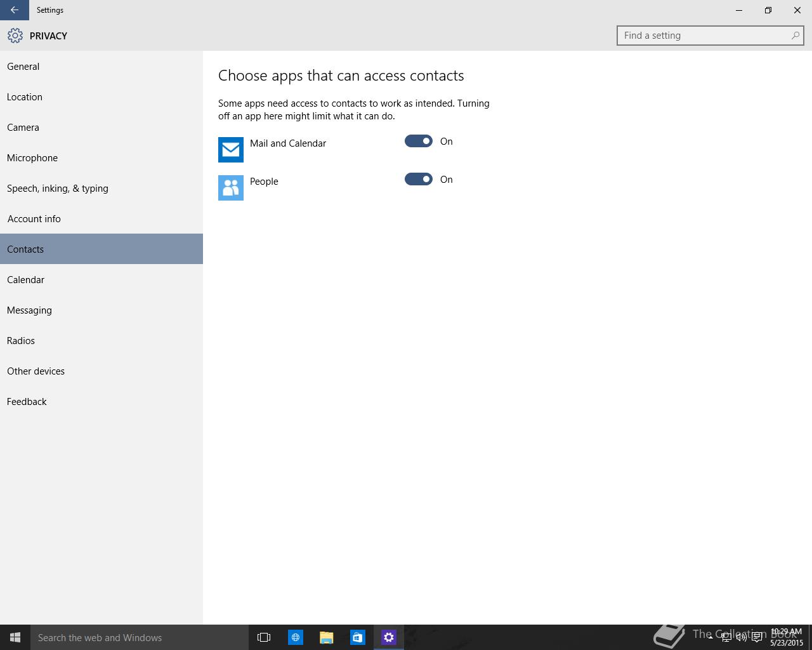
Task: Open the Other devices section
Action: point(101,371)
